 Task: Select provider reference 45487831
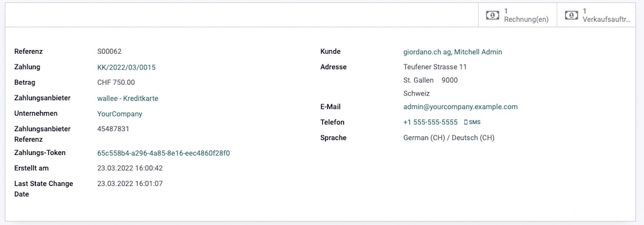tap(113, 129)
